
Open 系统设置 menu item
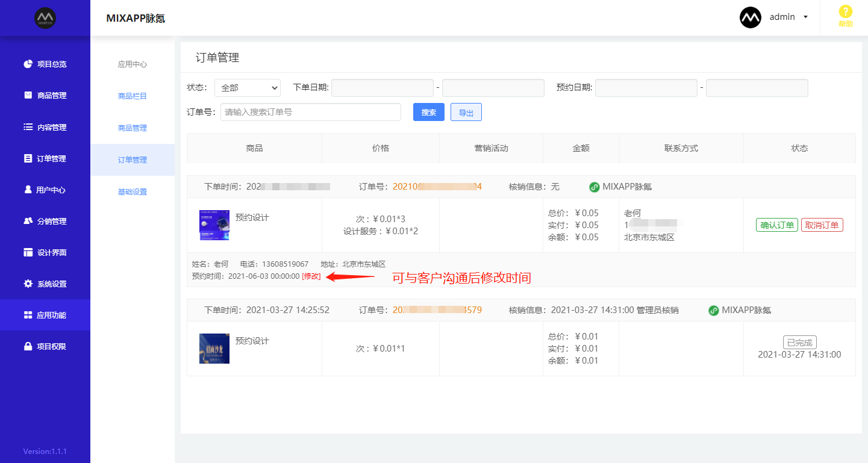[x=52, y=284]
